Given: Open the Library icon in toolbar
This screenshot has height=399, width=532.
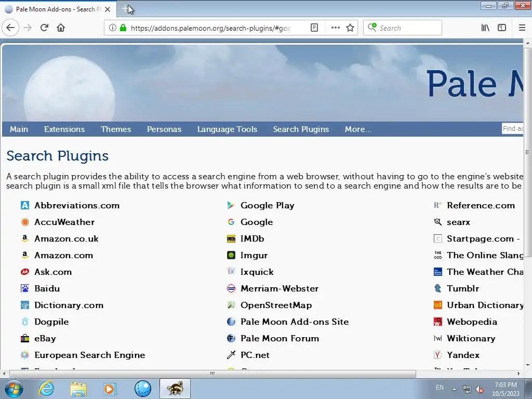Looking at the screenshot, I should [485, 28].
